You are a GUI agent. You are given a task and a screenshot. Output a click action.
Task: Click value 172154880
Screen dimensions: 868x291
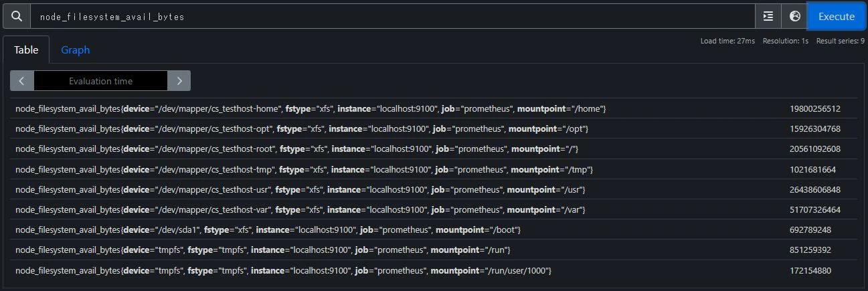810,270
